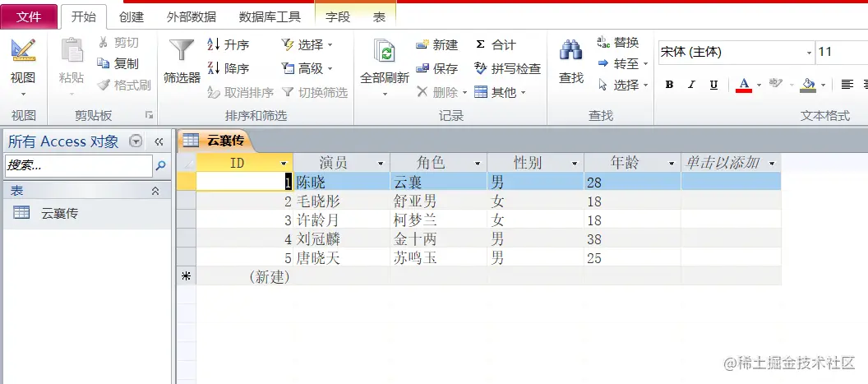The width and height of the screenshot is (868, 384).
Task: Open the font color dropdown arrow
Action: point(759,85)
